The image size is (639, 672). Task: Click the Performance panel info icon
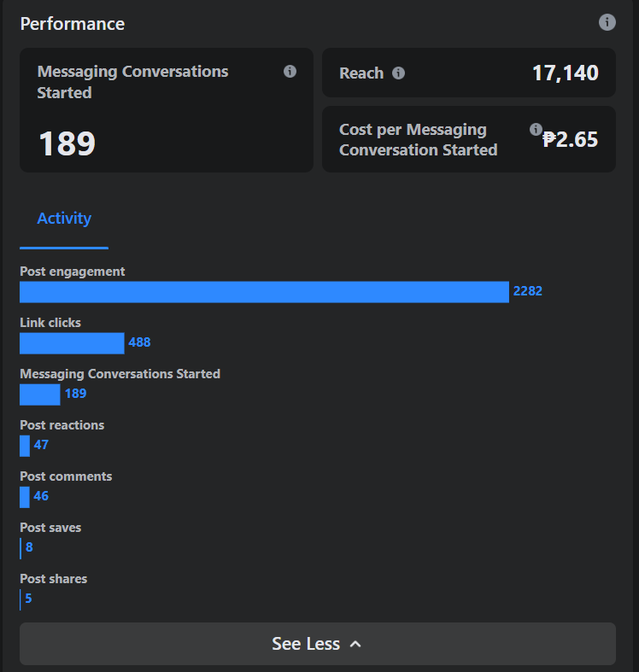607,22
